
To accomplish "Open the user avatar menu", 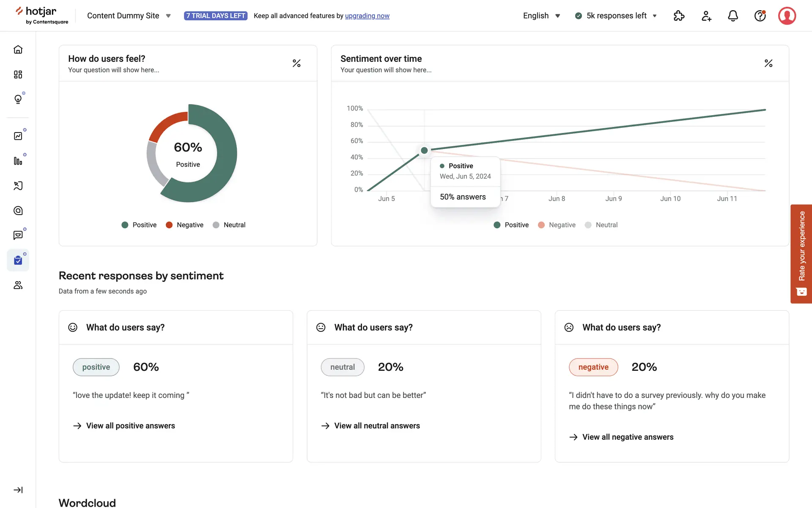I will [x=787, y=16].
